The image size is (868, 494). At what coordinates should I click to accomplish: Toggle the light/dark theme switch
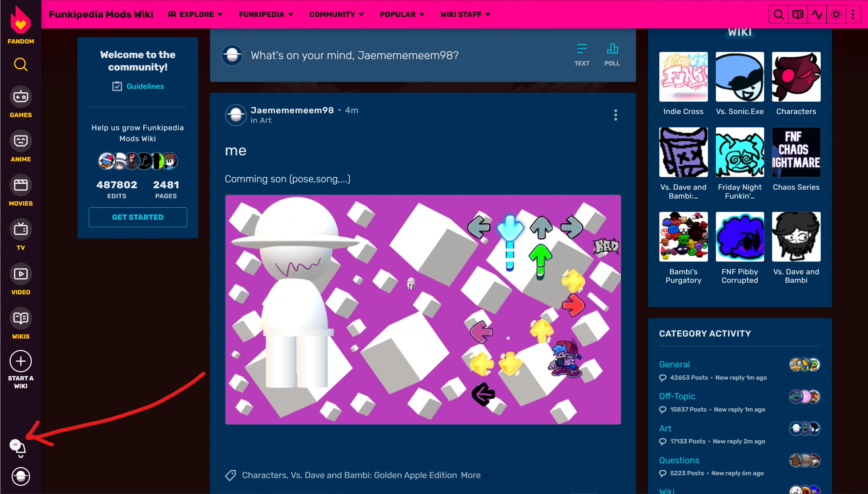coord(836,15)
